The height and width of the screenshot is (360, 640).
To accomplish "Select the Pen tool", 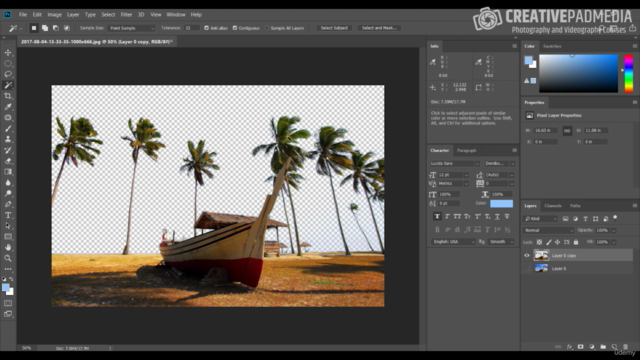I will (x=8, y=204).
